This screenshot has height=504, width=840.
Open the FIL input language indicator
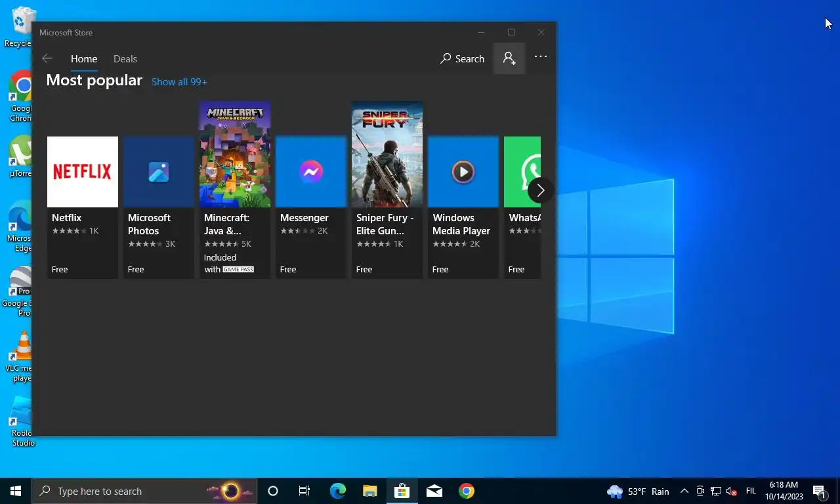(751, 491)
